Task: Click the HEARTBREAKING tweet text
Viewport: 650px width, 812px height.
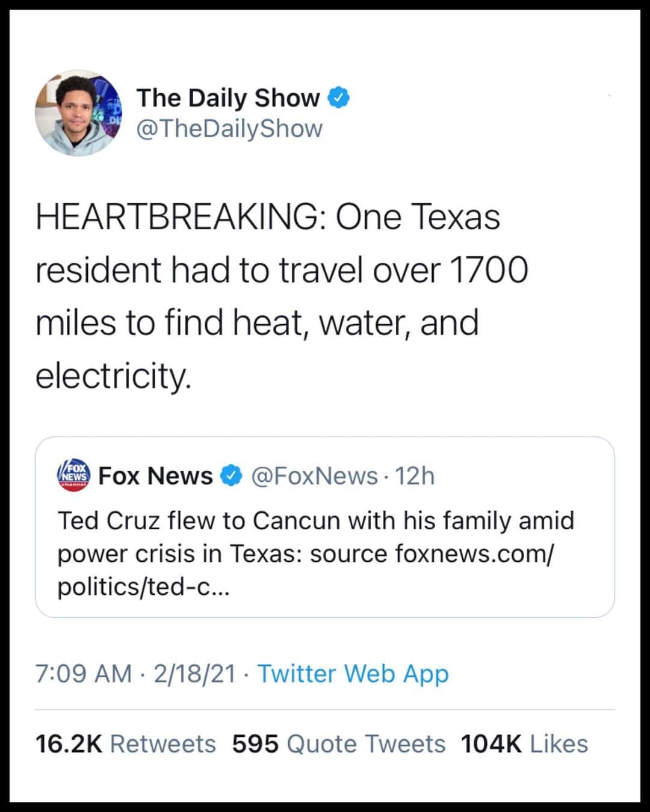Action: click(x=282, y=296)
